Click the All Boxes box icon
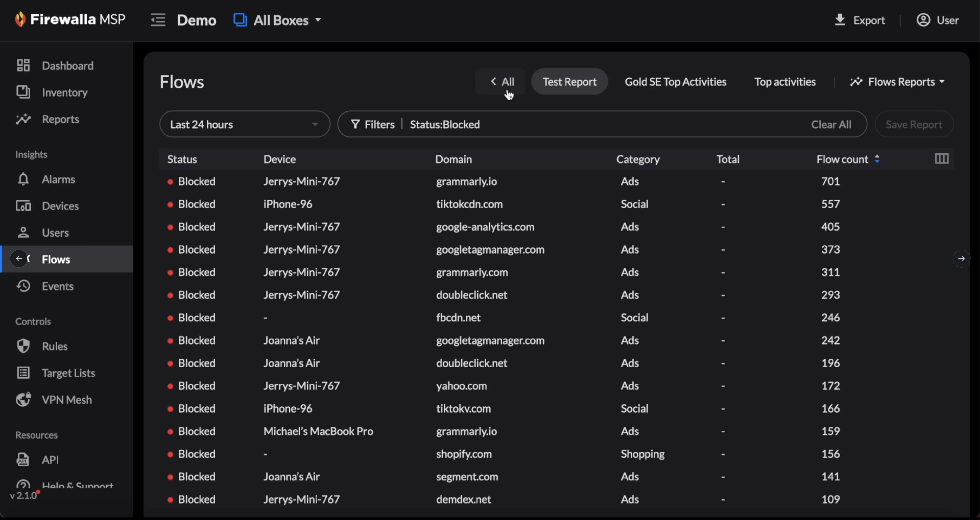This screenshot has width=980, height=520. coord(240,20)
